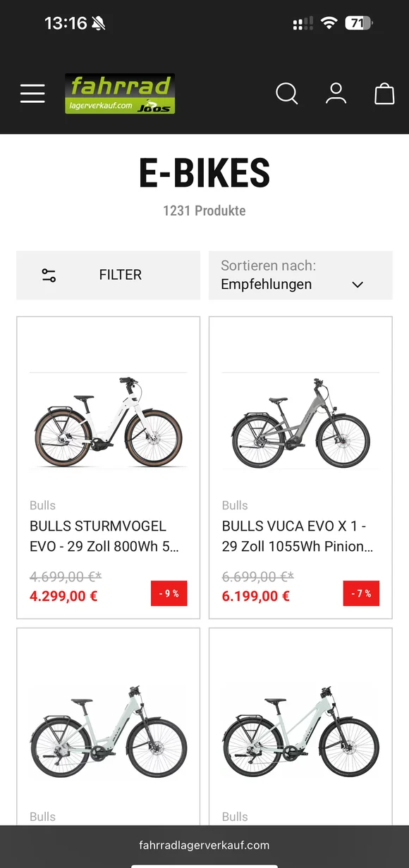
Task: Click the '- 9 %' discount badge
Action: coord(169,593)
